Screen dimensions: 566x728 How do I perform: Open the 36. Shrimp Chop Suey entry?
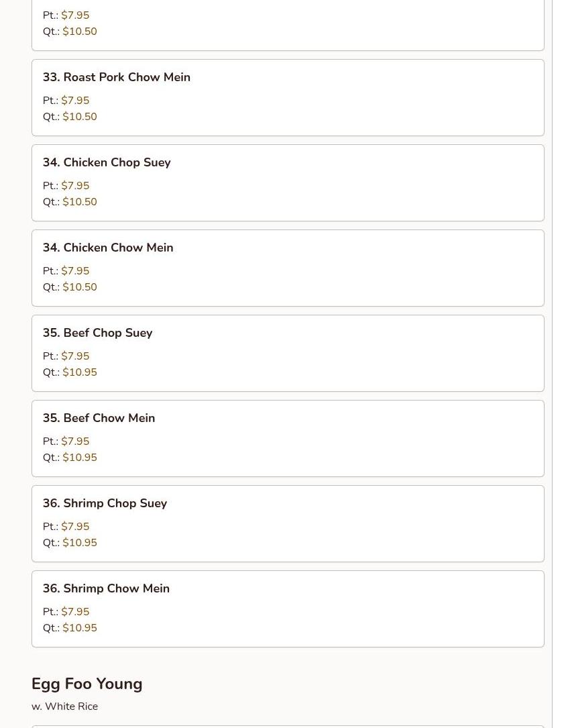(x=288, y=524)
